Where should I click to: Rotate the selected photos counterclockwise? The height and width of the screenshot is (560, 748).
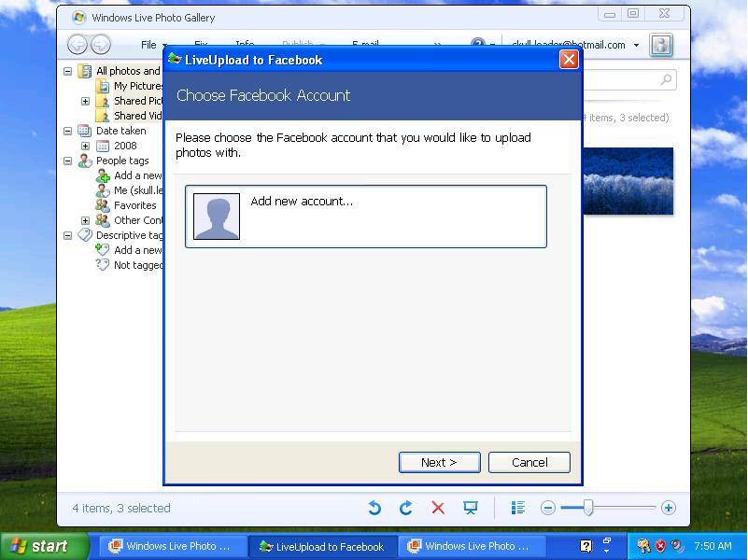pyautogui.click(x=375, y=508)
